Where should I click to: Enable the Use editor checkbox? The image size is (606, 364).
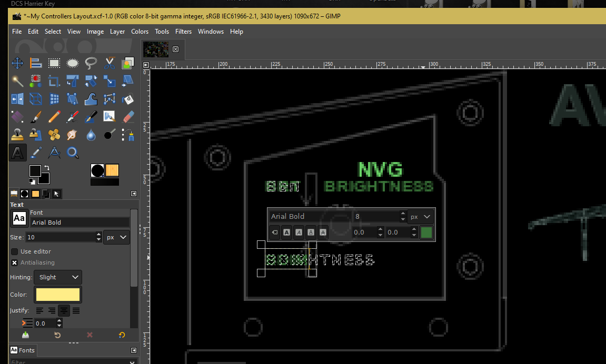pos(15,251)
